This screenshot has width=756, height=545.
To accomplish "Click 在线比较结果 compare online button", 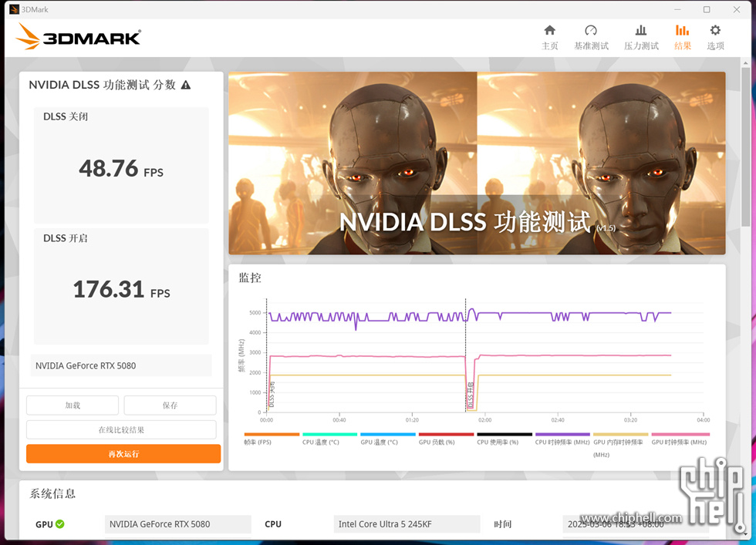I will [x=121, y=430].
